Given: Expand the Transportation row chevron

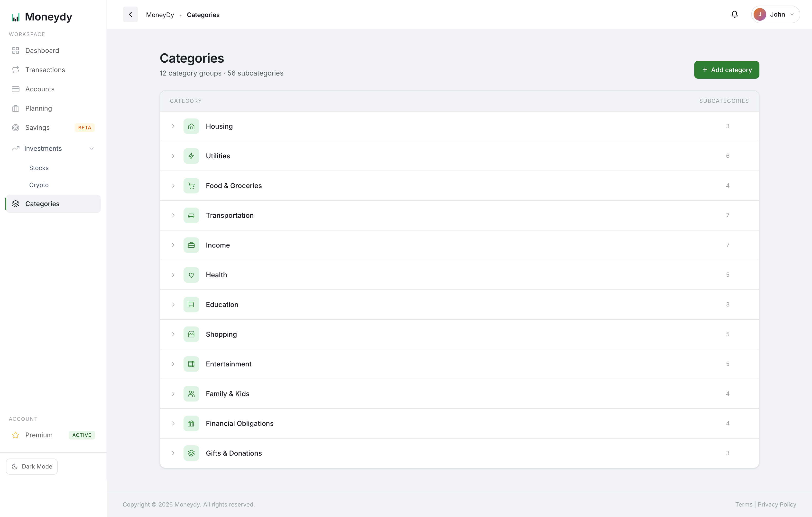Looking at the screenshot, I should tap(173, 215).
